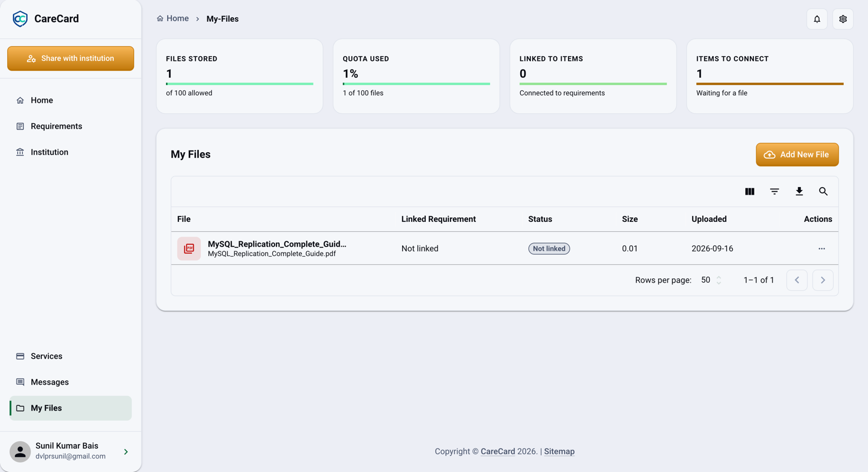This screenshot has width=868, height=472.
Task: Click the Uploaded column header
Action: (709, 219)
